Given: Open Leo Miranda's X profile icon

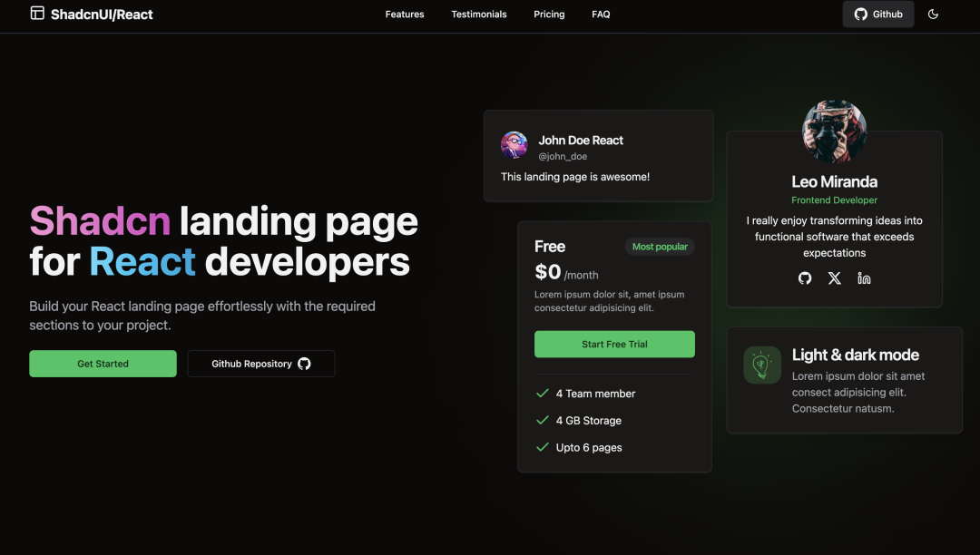Looking at the screenshot, I should tap(835, 278).
